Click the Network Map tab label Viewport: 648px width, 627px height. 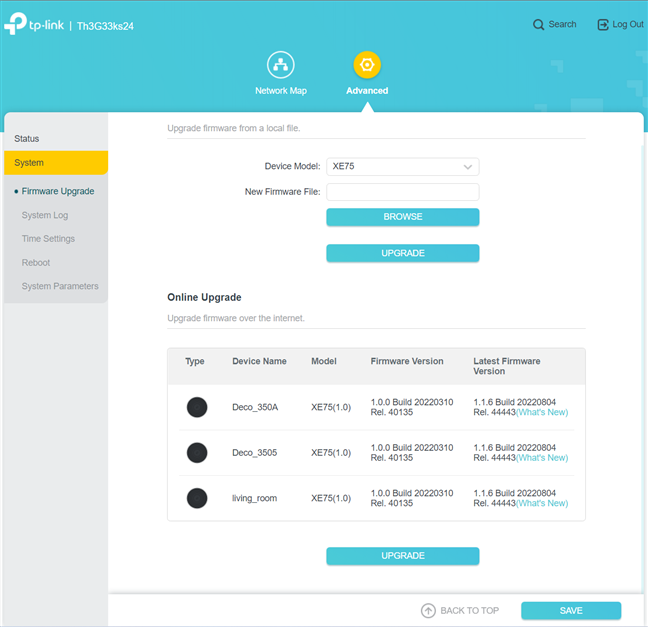[x=281, y=91]
